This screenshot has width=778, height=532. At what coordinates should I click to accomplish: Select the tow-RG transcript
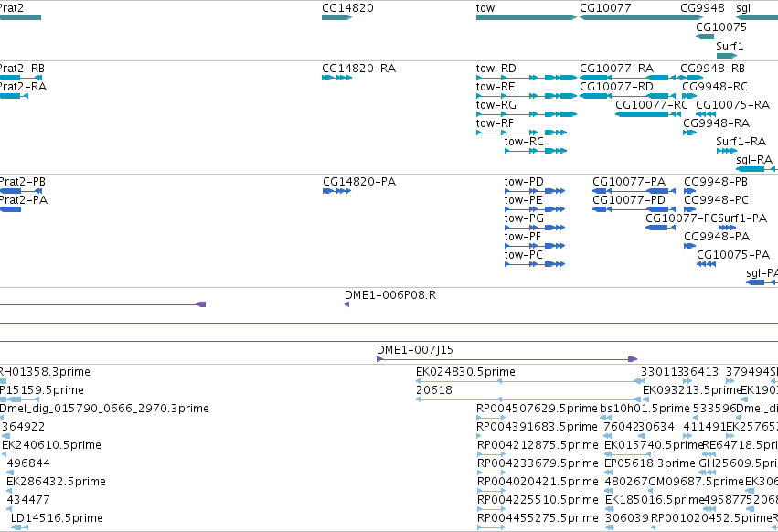527,114
